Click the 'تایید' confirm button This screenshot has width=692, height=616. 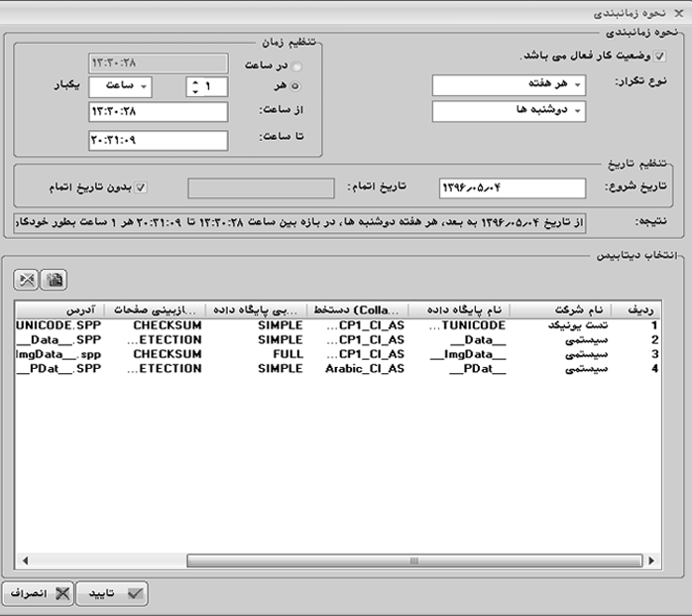tap(113, 593)
